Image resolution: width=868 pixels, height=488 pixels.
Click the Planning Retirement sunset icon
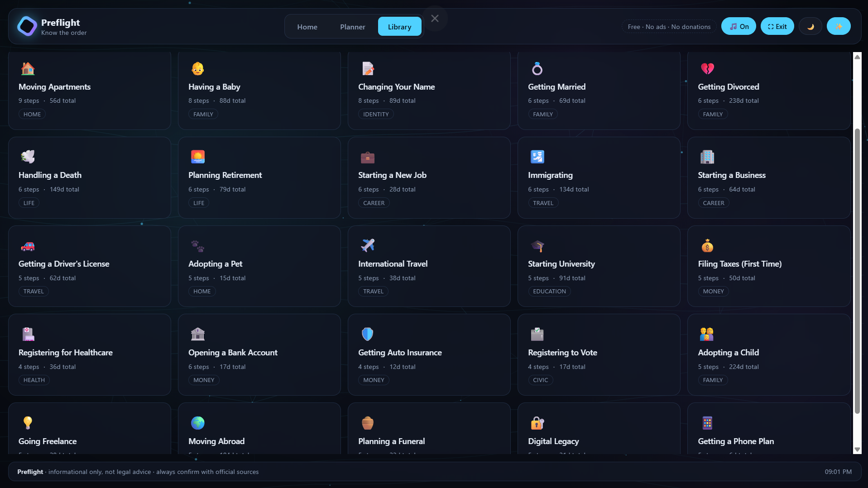coord(197,157)
